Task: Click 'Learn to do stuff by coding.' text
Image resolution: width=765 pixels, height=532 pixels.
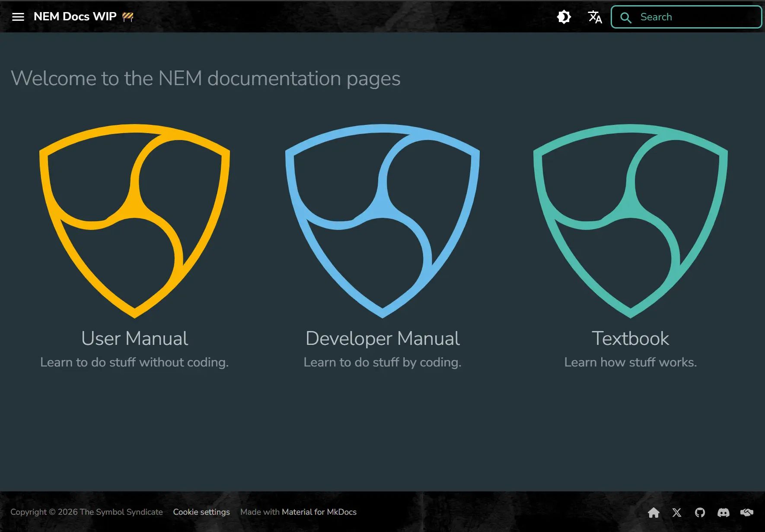Action: coord(382,362)
